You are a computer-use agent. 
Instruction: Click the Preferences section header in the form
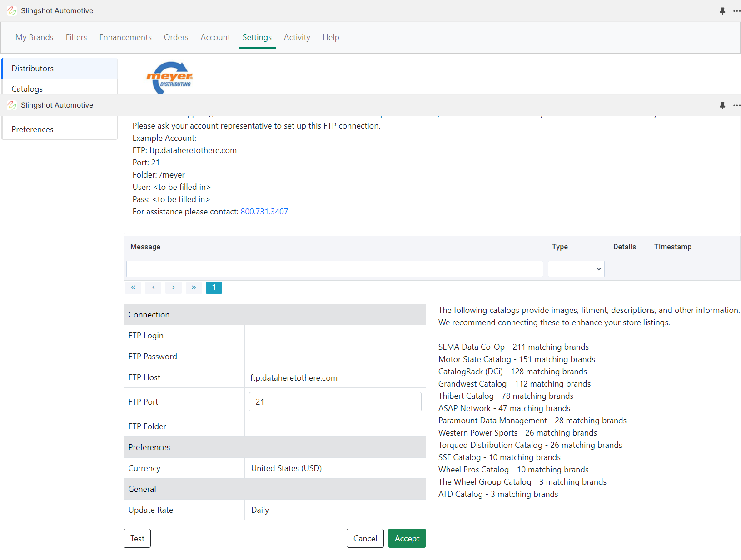point(275,447)
